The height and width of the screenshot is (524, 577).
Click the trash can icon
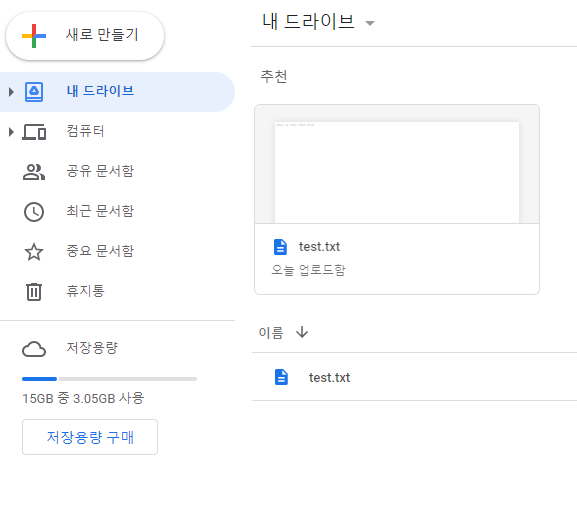(x=34, y=292)
